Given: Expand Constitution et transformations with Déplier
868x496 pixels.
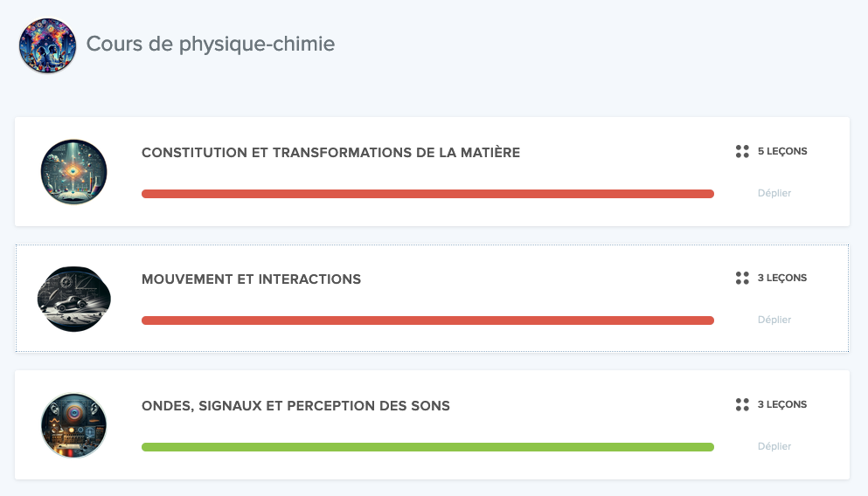Looking at the screenshot, I should [x=774, y=193].
